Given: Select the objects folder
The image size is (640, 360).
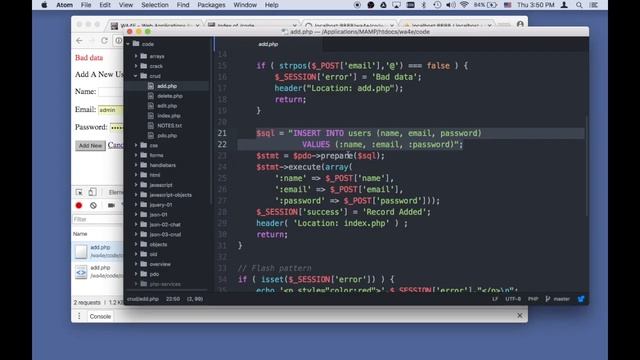Looking at the screenshot, I should (158, 244).
